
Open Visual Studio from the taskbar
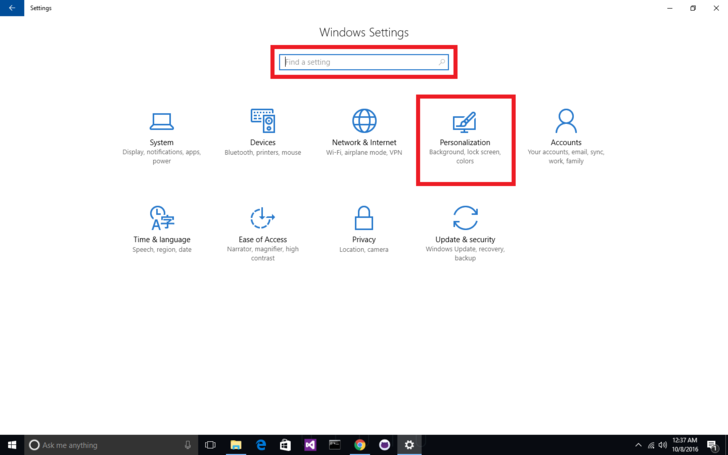310,445
